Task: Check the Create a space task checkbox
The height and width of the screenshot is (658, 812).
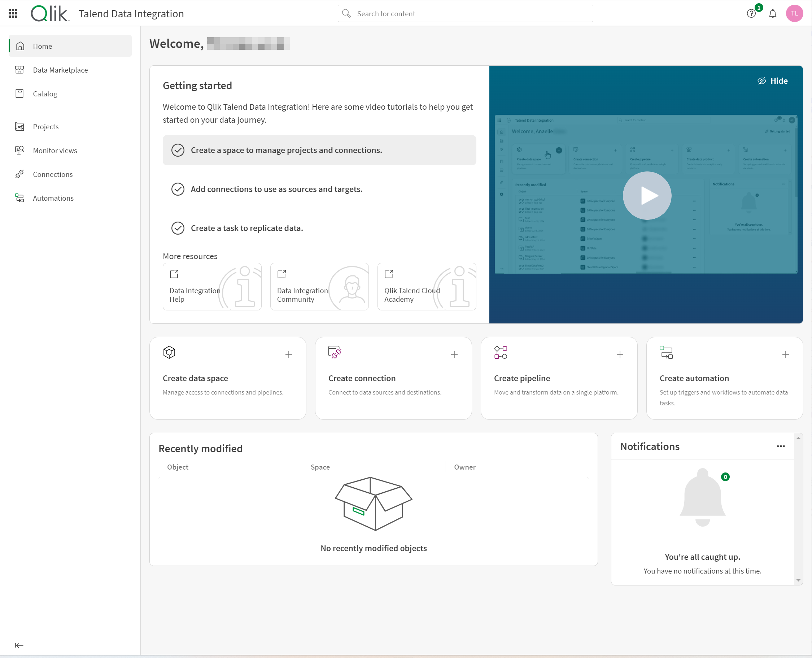Action: [x=179, y=150]
